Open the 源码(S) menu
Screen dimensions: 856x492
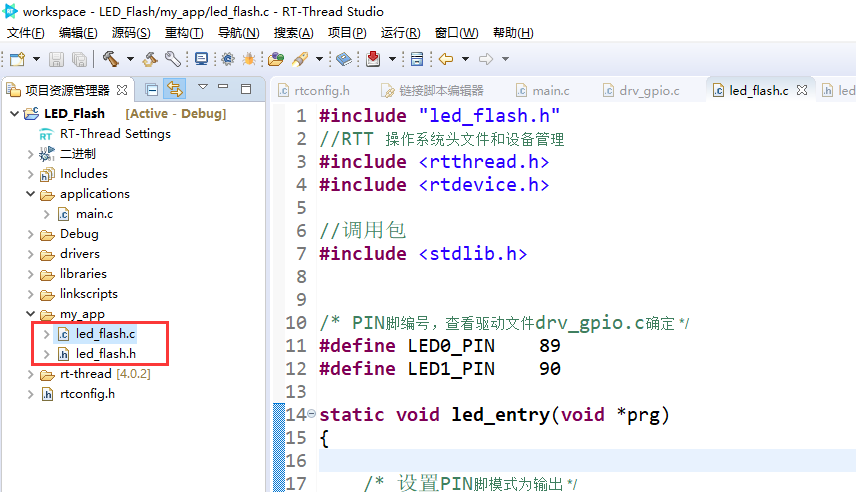(x=131, y=33)
